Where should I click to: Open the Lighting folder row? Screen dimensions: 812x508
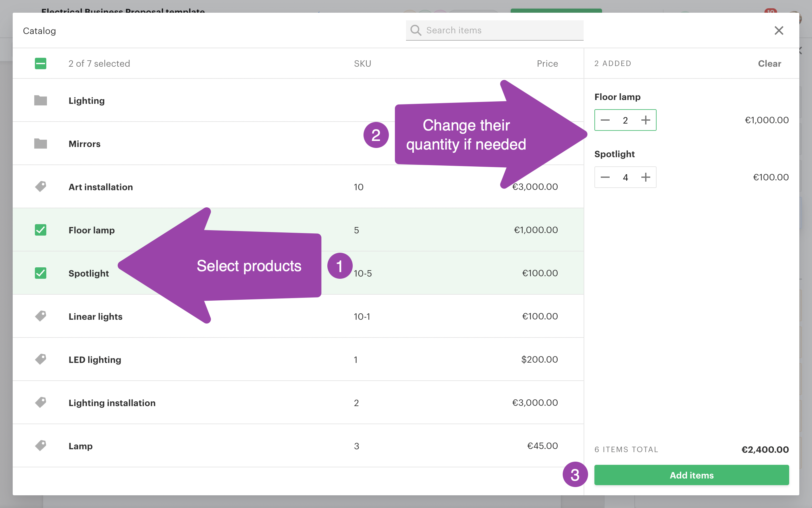(298, 100)
